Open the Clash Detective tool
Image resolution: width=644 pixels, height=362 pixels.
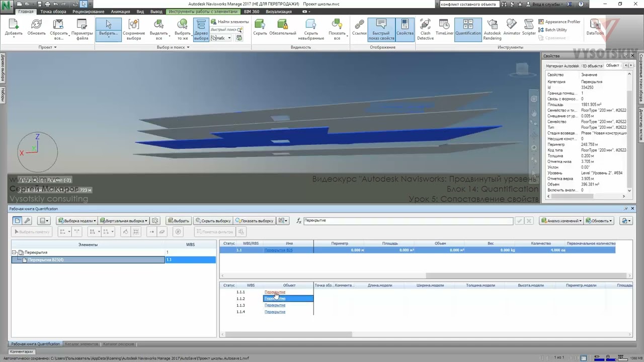click(x=425, y=30)
